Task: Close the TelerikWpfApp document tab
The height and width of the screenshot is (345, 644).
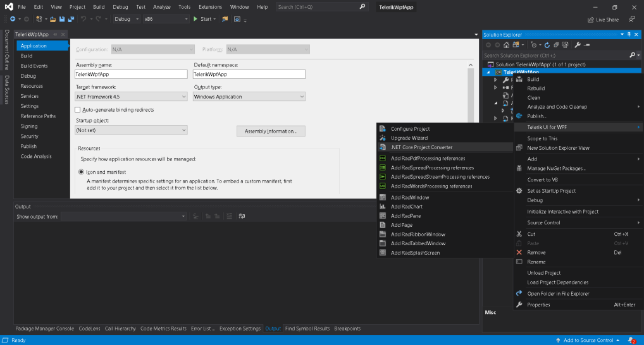Action: 63,35
